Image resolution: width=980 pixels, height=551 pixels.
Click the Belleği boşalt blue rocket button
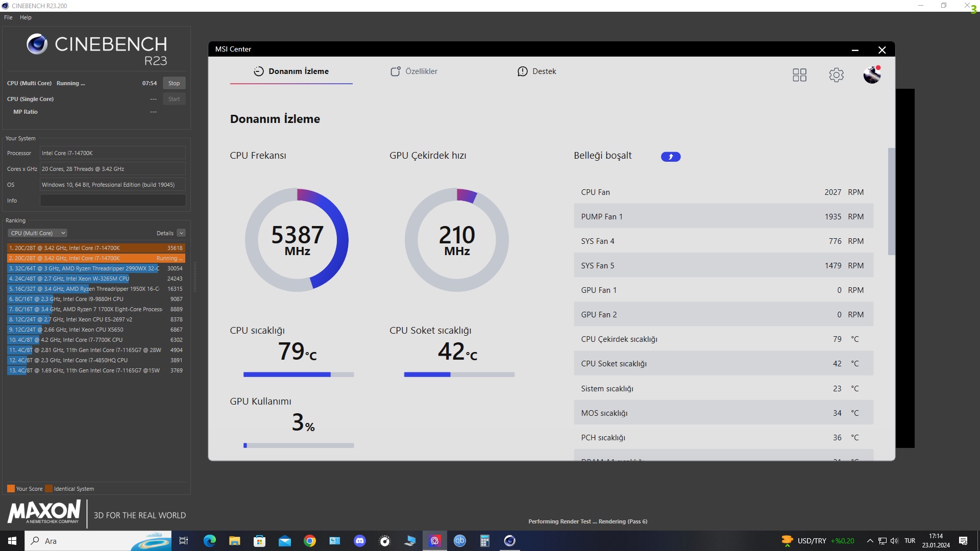click(671, 157)
